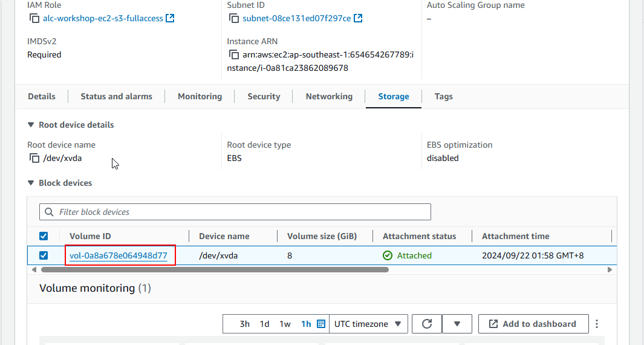The image size is (644, 345).
Task: Copy the Subnet ID icon
Action: pyautogui.click(x=234, y=18)
